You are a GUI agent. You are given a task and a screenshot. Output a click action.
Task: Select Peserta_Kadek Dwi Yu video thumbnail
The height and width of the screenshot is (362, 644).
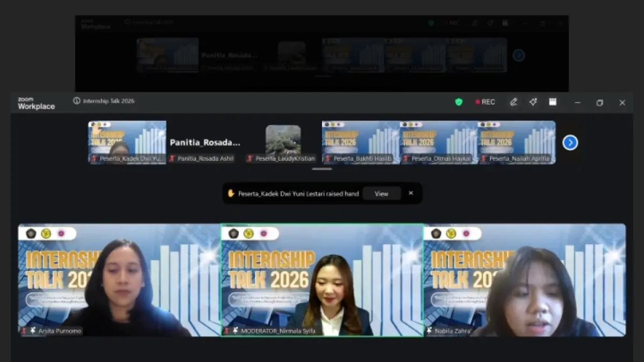[x=127, y=142]
